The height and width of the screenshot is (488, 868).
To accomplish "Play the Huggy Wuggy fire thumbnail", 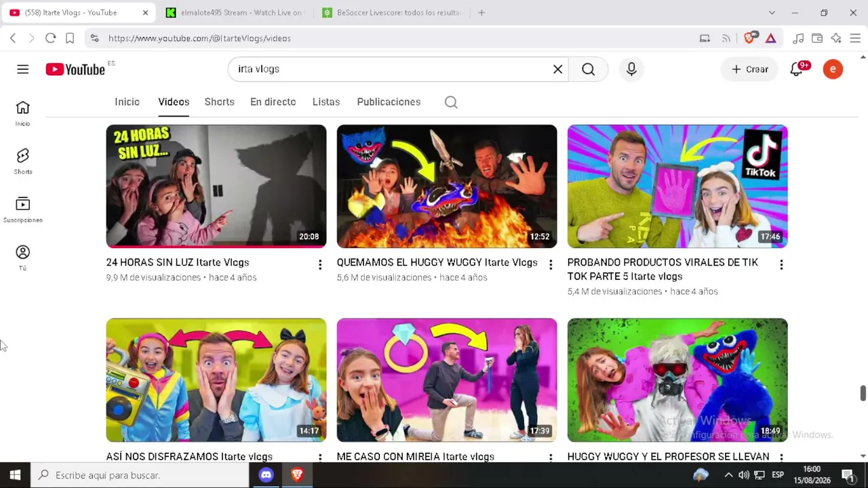I will pos(447,186).
